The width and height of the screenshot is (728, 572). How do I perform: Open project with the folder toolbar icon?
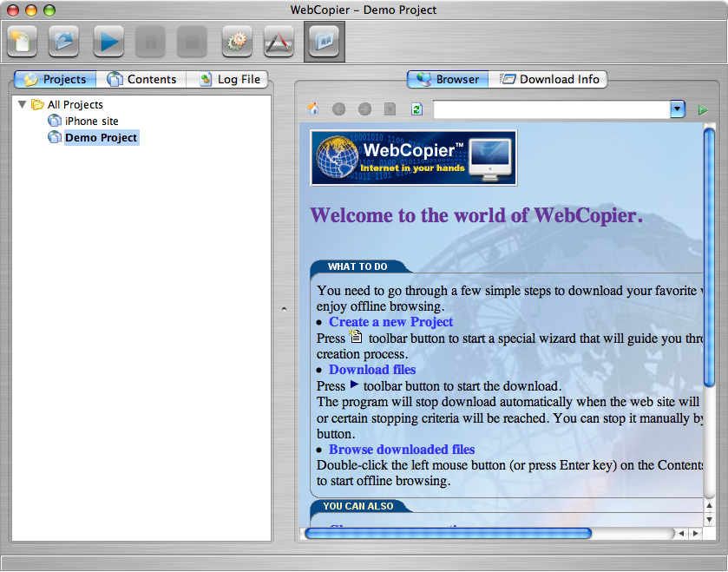(63, 42)
